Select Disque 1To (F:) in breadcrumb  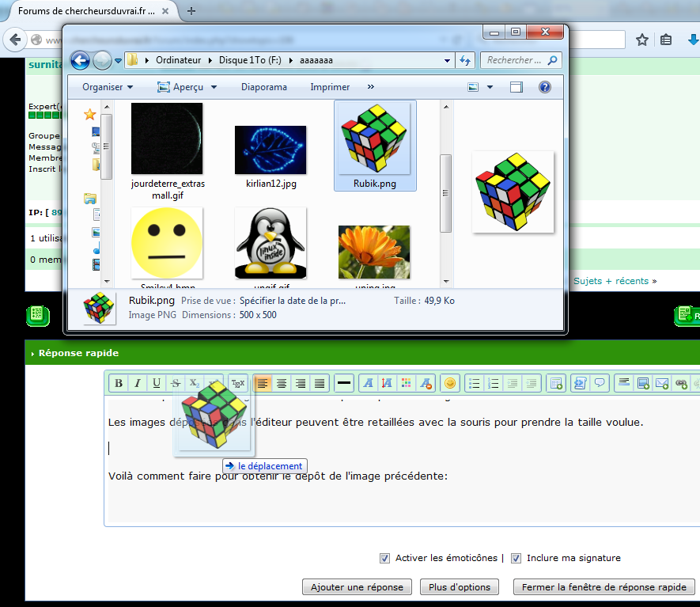(250, 60)
